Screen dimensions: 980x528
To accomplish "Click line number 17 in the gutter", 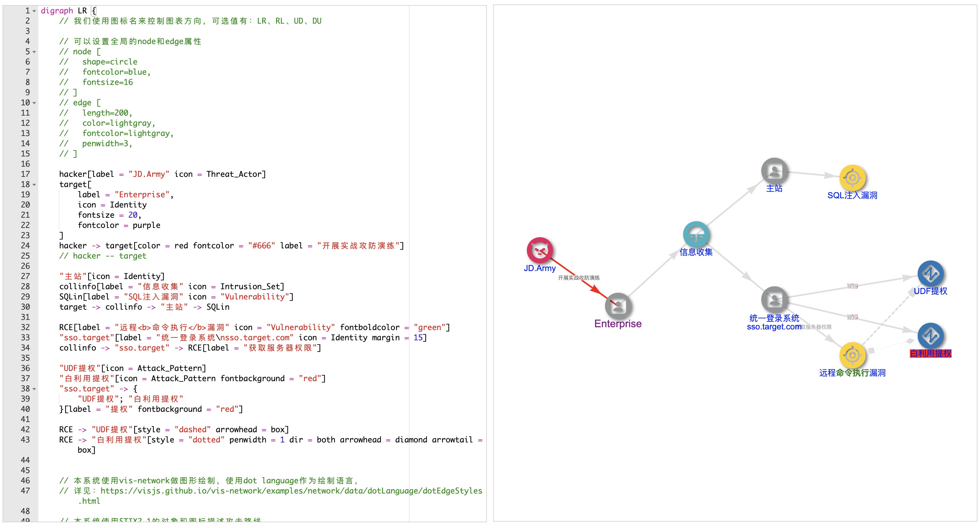I will 25,174.
